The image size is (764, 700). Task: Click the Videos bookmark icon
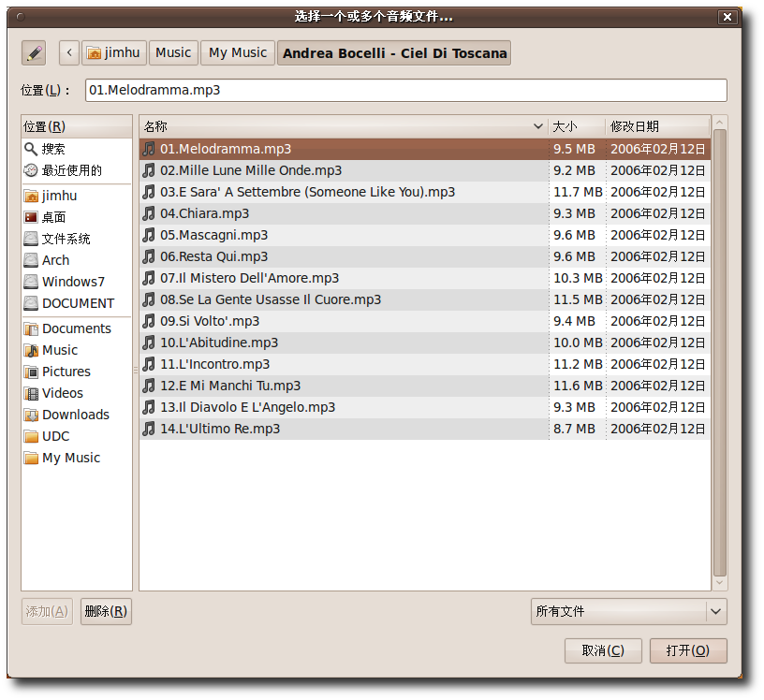(x=31, y=393)
